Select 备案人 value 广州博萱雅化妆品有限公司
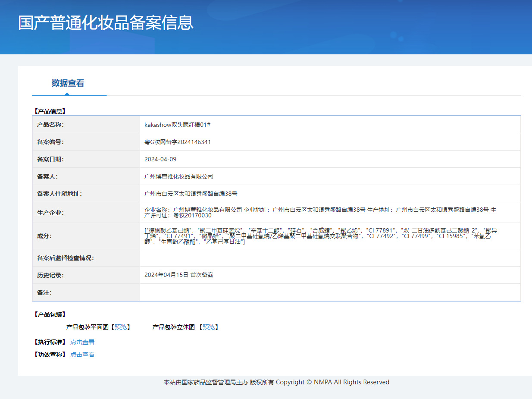The width and height of the screenshot is (532, 399). click(x=179, y=176)
